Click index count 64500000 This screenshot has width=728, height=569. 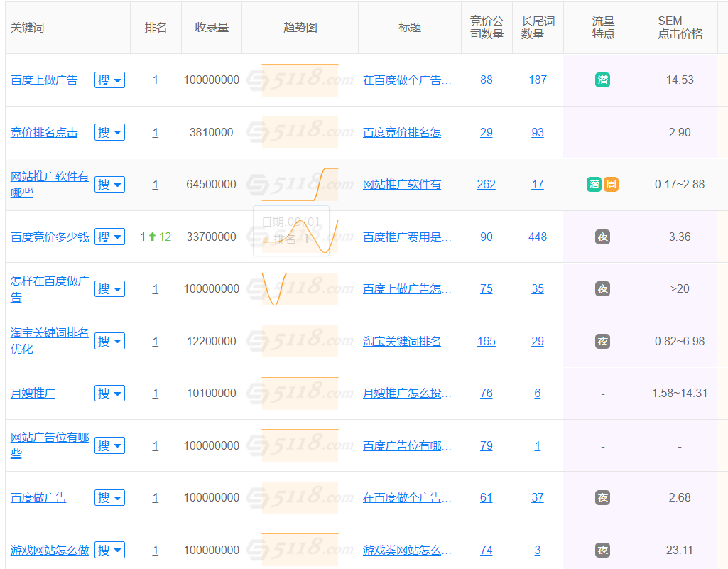pos(211,185)
